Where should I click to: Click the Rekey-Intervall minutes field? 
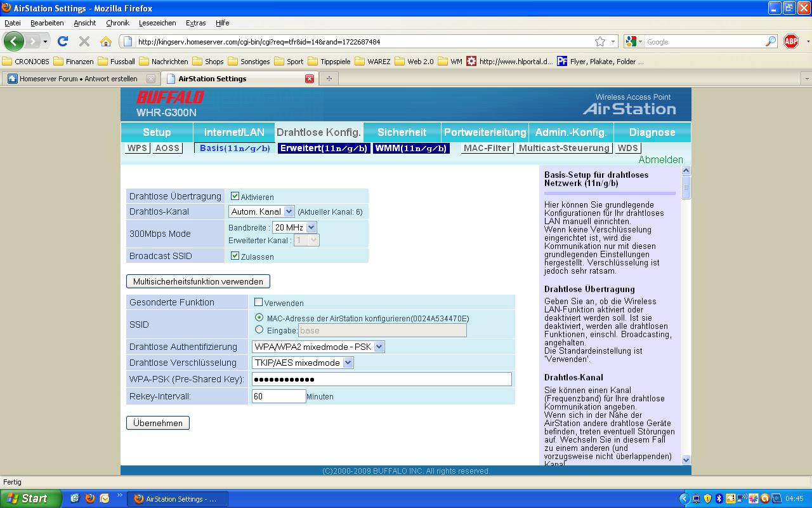(x=278, y=396)
